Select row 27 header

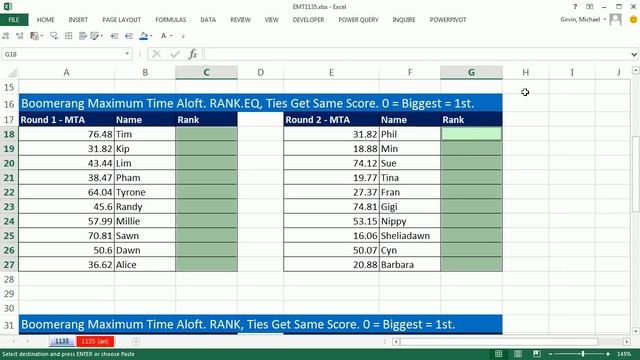point(9,265)
